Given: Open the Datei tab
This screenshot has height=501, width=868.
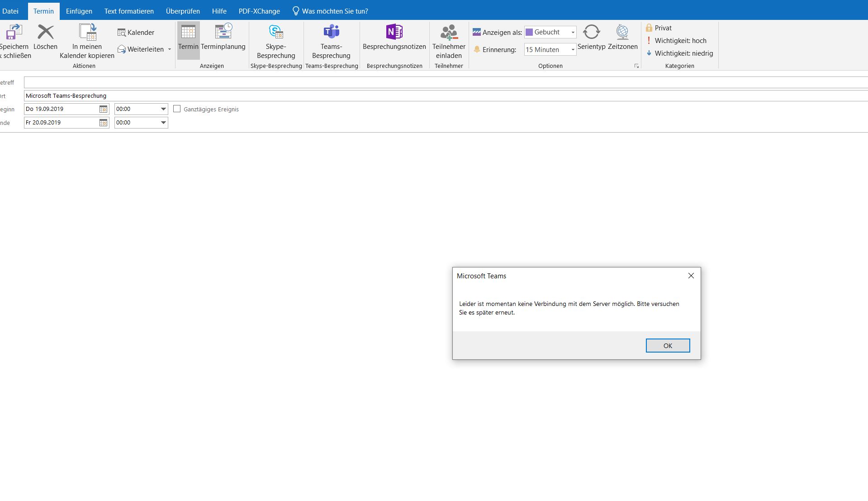Looking at the screenshot, I should 10,11.
